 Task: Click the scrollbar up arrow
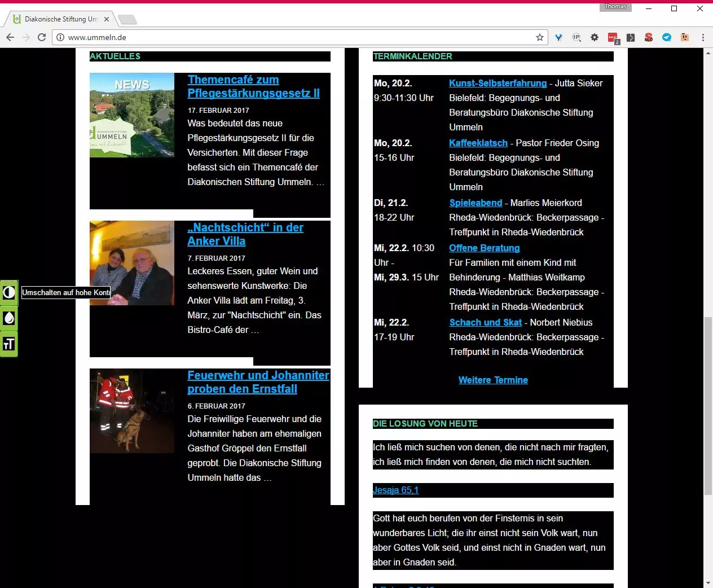[x=708, y=53]
